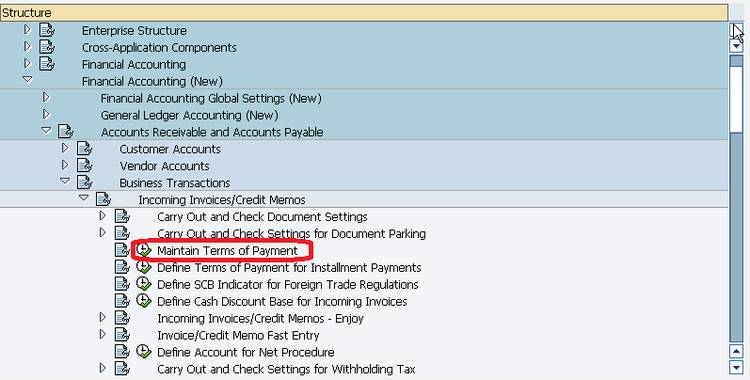Select Invoice/Credit Memo Fast Entry item
Screen dimensions: 750x380
[238, 335]
